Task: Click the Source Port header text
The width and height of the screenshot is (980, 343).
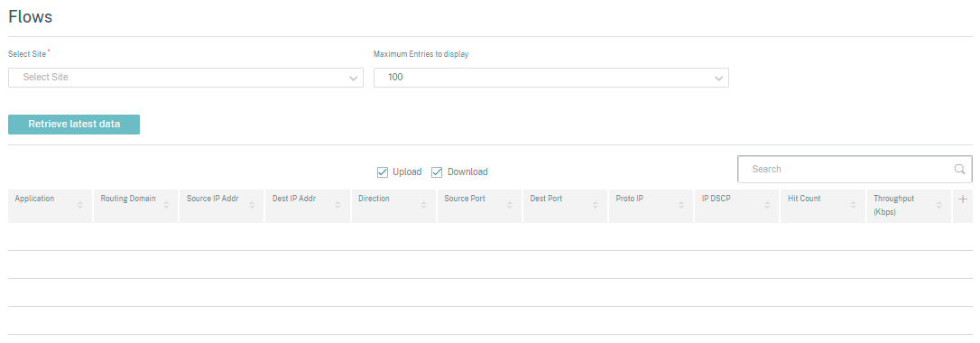Action: (x=465, y=199)
